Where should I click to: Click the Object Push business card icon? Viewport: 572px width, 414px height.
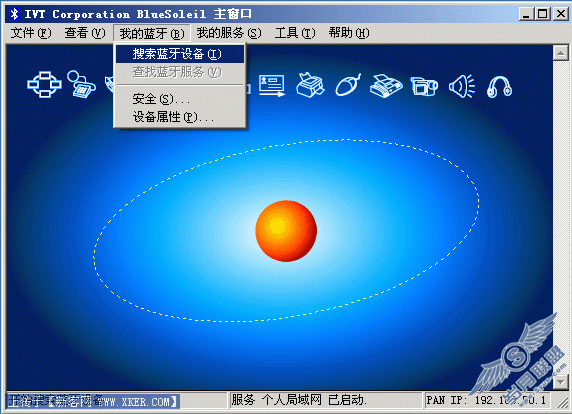pyautogui.click(x=272, y=85)
